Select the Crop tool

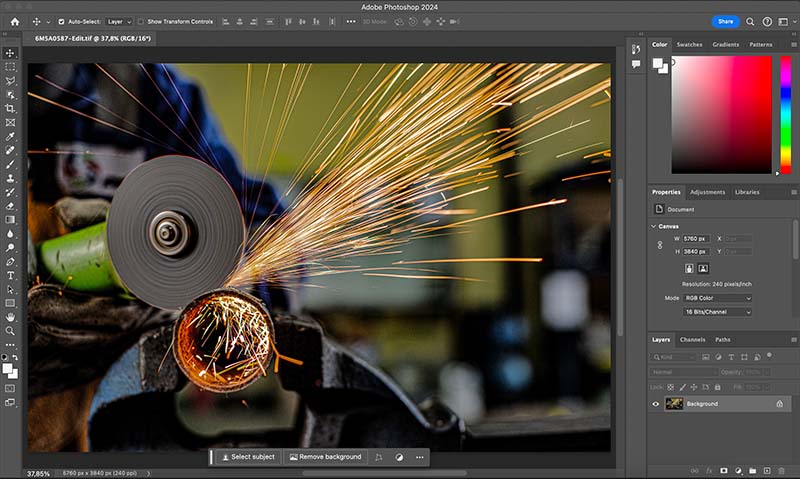tap(11, 108)
